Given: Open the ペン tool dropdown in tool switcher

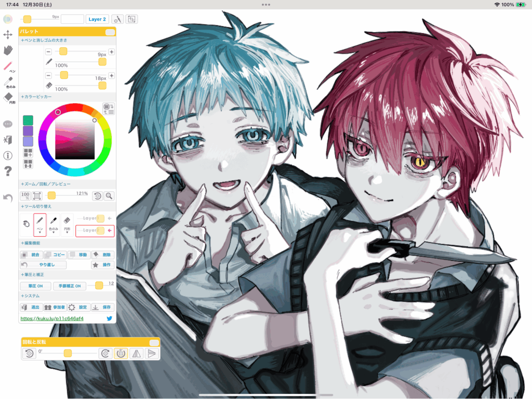Looking at the screenshot, I should coord(40,225).
